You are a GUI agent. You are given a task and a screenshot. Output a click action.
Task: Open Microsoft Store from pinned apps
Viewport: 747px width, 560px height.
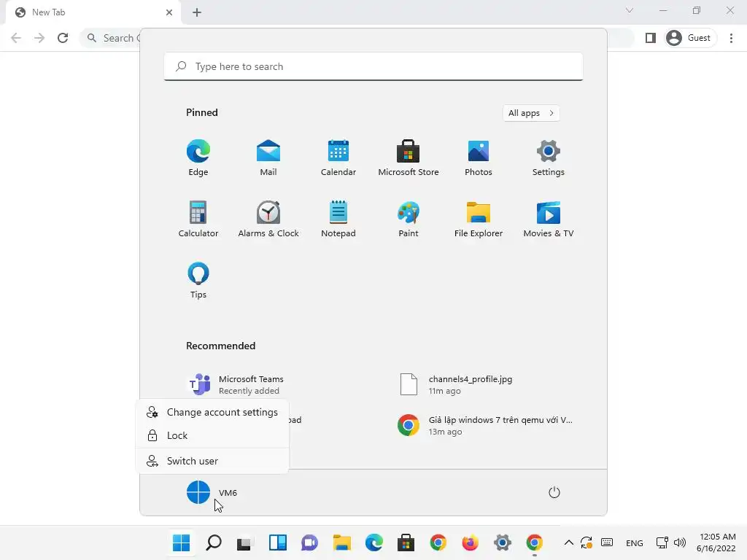pyautogui.click(x=409, y=157)
